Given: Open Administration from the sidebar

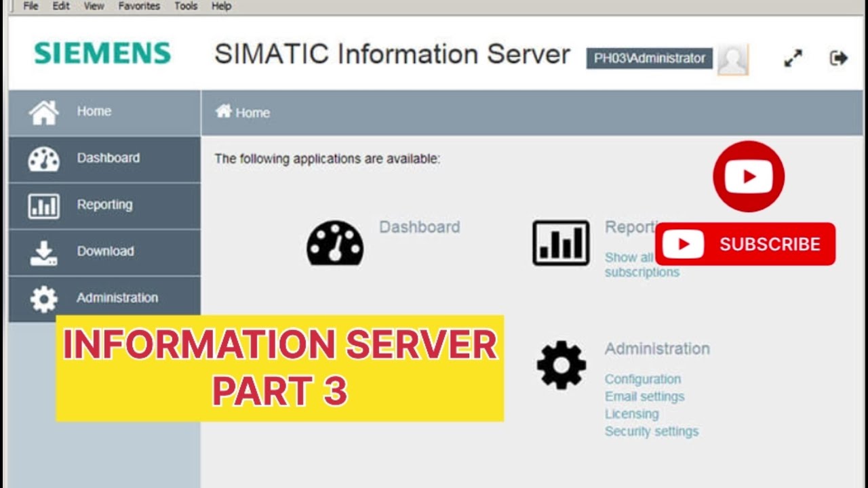Looking at the screenshot, I should coord(104,299).
